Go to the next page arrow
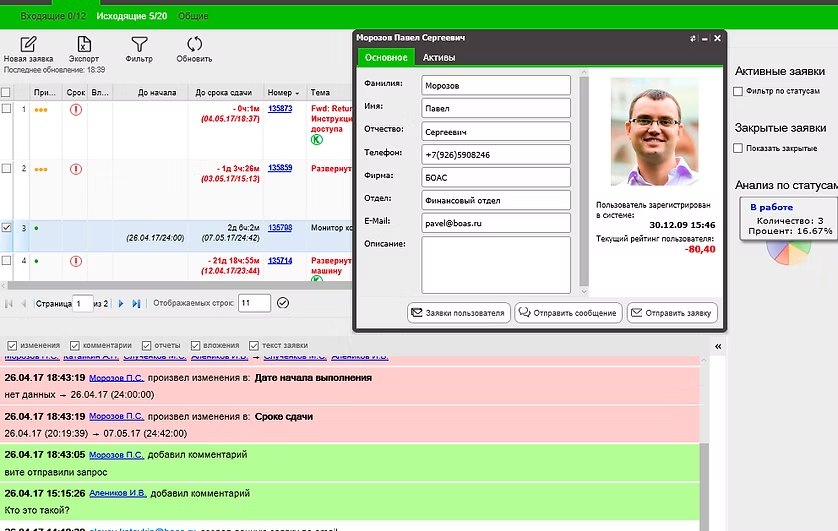 click(121, 303)
